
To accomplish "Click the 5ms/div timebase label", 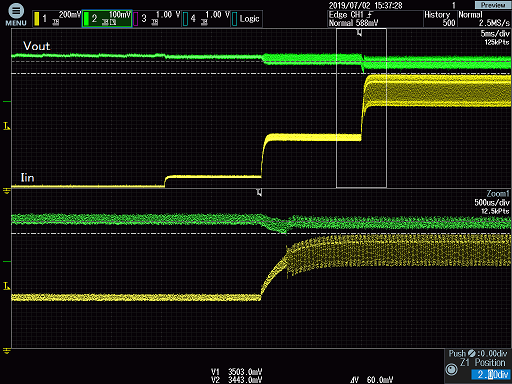I will coord(495,34).
